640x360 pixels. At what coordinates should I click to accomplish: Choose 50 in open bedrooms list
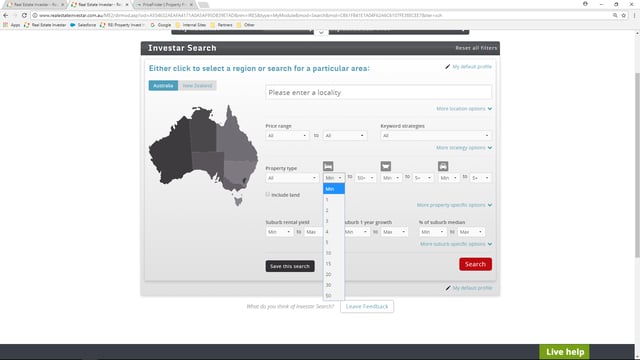click(334, 296)
